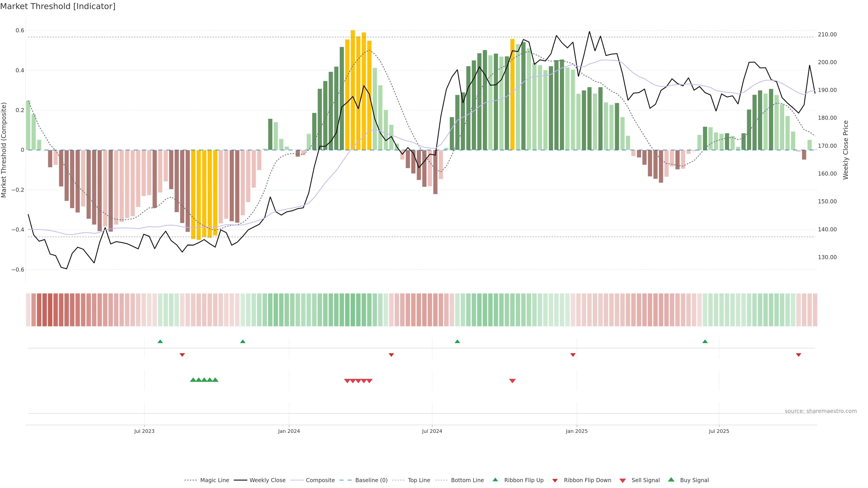Image resolution: width=868 pixels, height=488 pixels.
Task: Toggle the Top Line legend entry
Action: [x=419, y=480]
